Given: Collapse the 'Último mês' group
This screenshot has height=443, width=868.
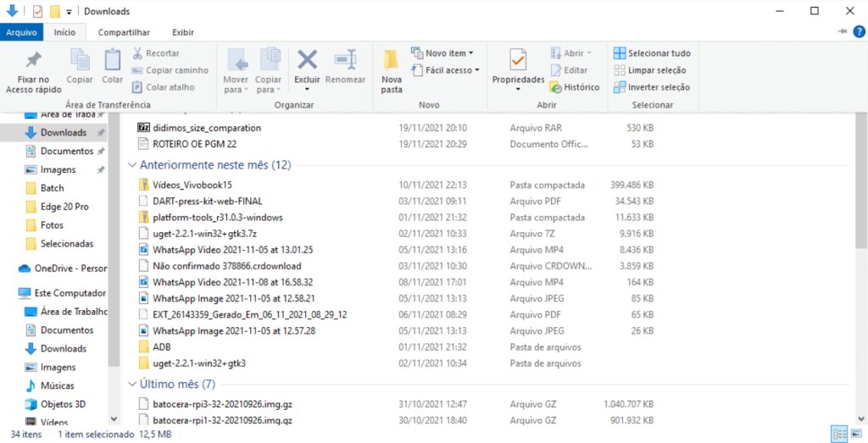Looking at the screenshot, I should [132, 385].
